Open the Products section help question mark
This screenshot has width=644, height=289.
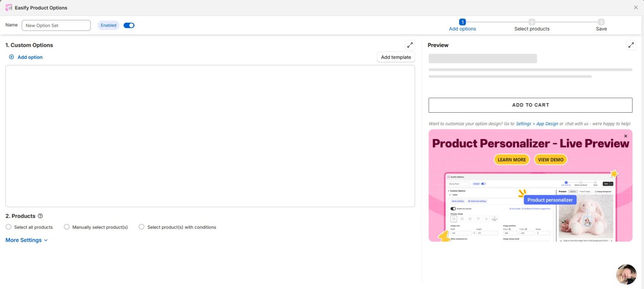click(40, 216)
